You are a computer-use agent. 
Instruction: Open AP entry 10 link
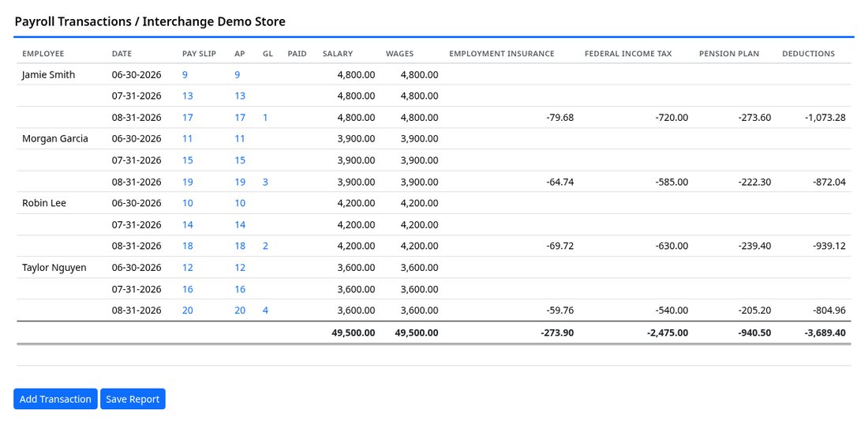[240, 203]
